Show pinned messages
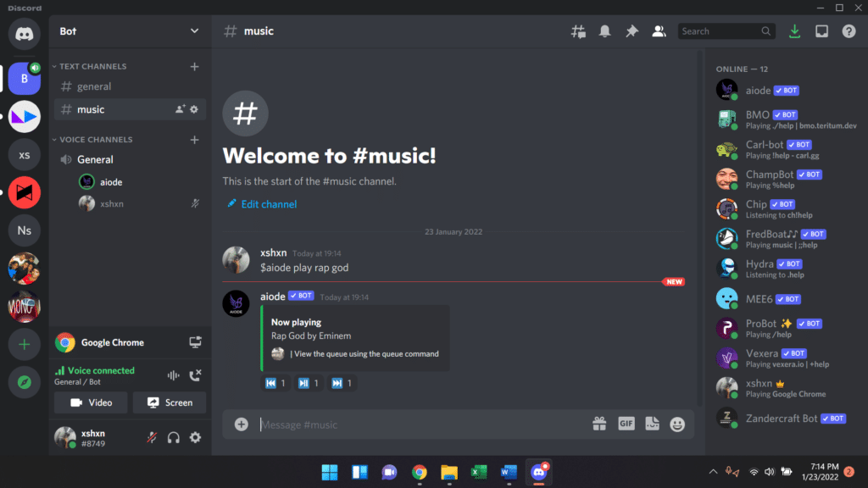868x488 pixels. [632, 30]
